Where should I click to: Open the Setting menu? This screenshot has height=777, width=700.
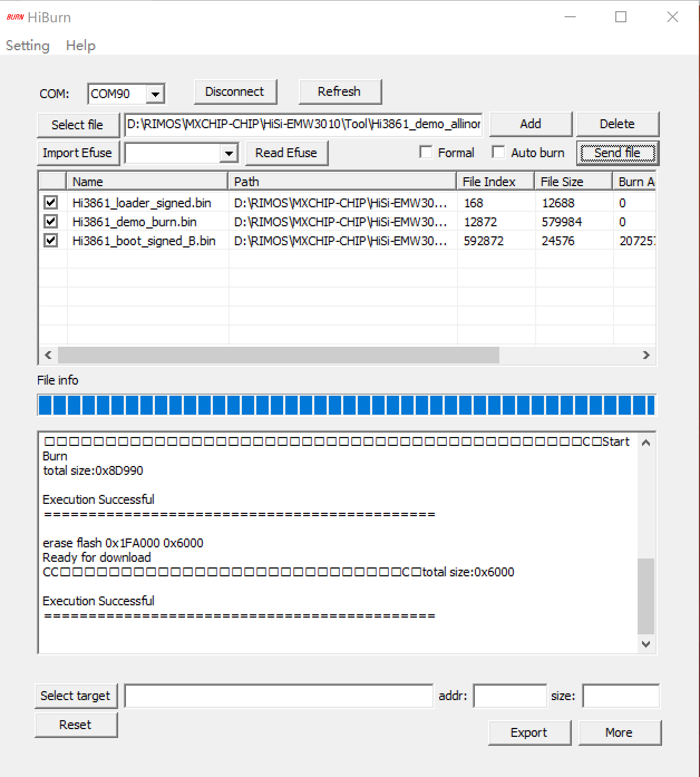point(27,46)
